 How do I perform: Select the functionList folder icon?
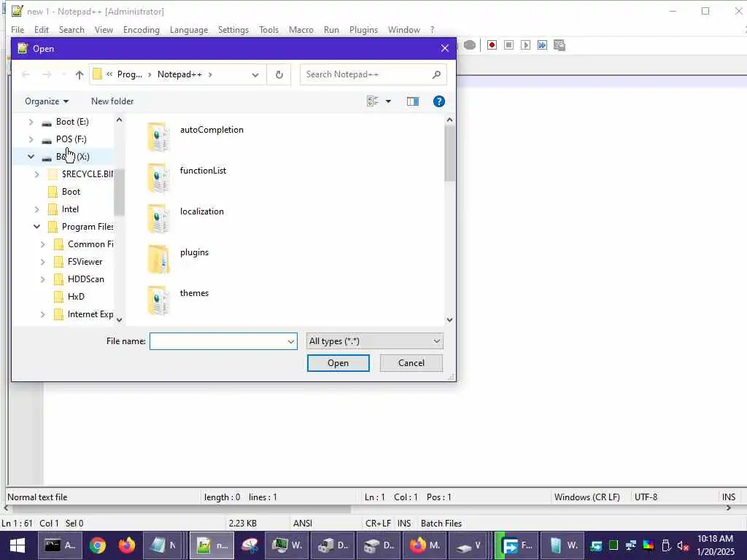coord(158,178)
